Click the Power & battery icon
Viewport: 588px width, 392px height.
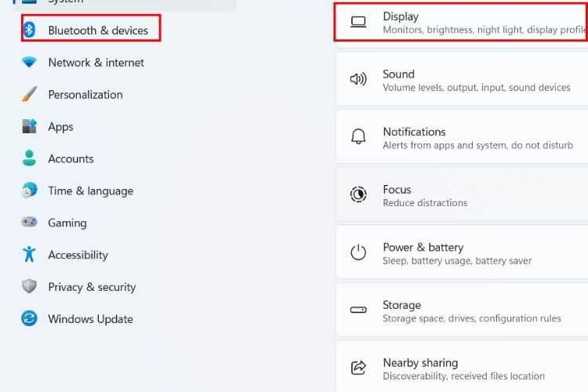[x=358, y=252]
